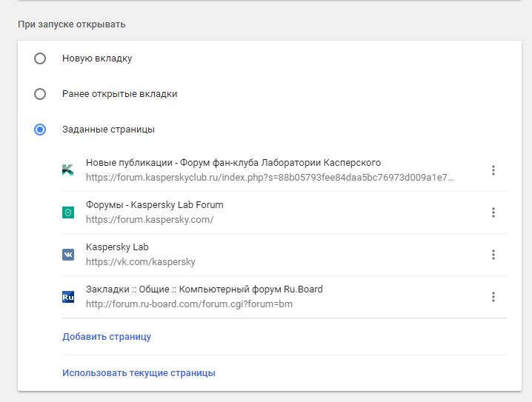The image size is (532, 402).
Task: Click "Использовать текущие страницы" link
Action: pos(139,373)
